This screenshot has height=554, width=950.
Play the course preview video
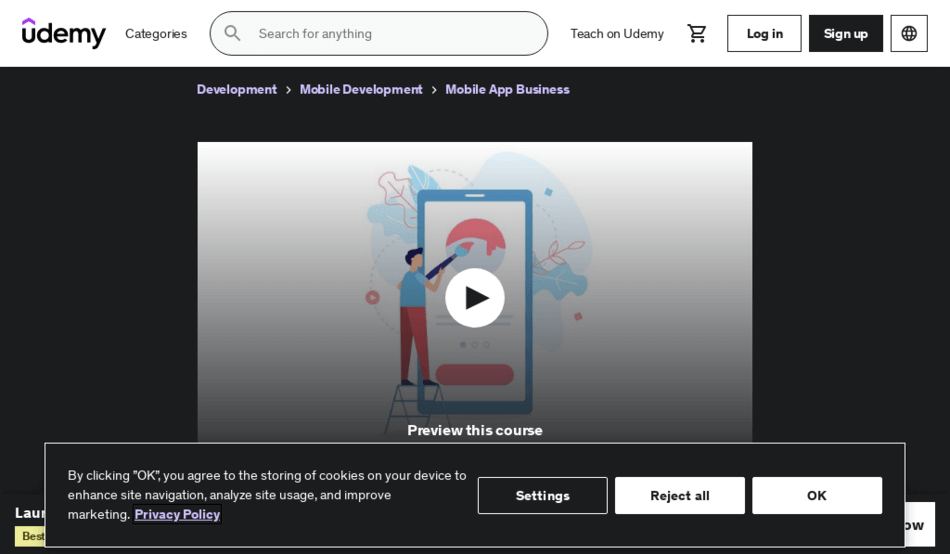coord(474,297)
